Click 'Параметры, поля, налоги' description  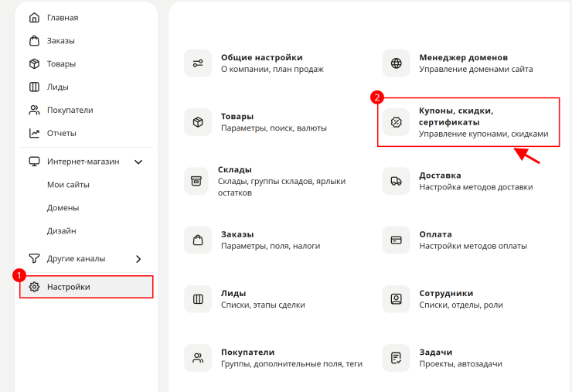pyautogui.click(x=271, y=246)
